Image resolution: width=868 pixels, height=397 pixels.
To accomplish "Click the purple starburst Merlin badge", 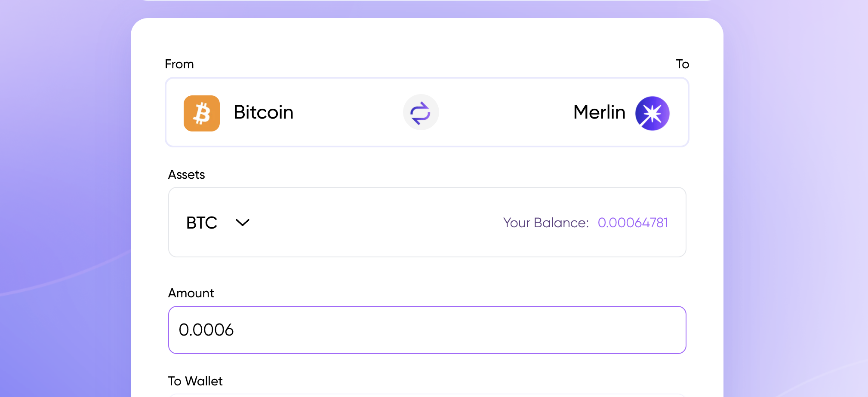I will coord(652,113).
